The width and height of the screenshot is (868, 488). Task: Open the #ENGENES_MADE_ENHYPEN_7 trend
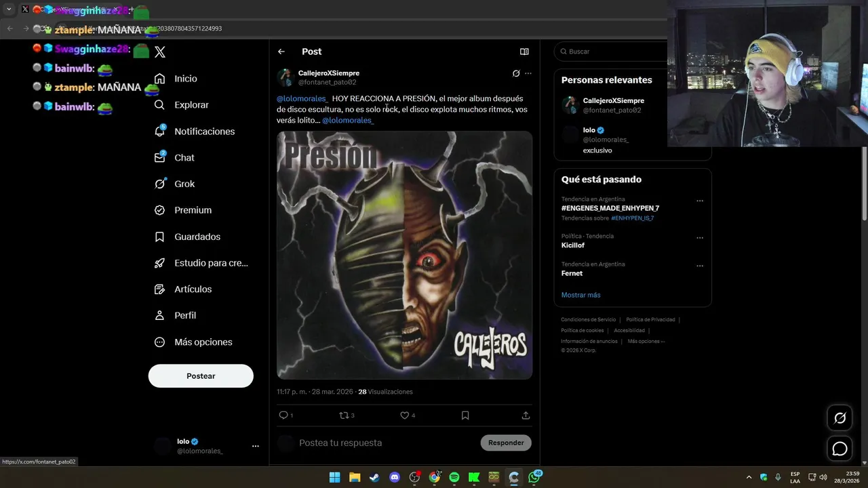(x=610, y=208)
